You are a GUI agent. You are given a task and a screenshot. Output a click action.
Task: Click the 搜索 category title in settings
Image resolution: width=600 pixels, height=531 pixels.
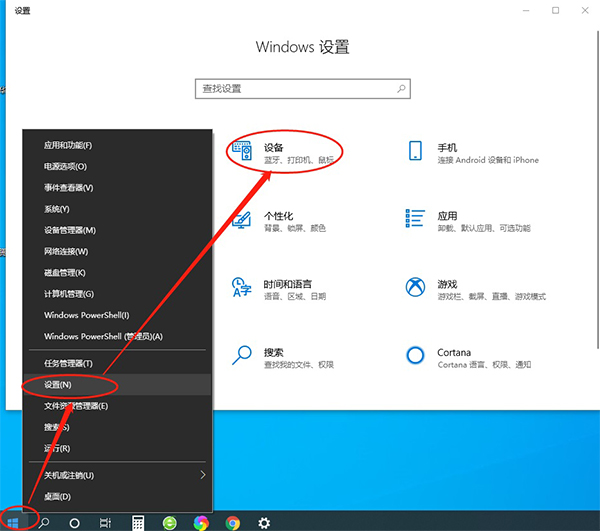(273, 352)
